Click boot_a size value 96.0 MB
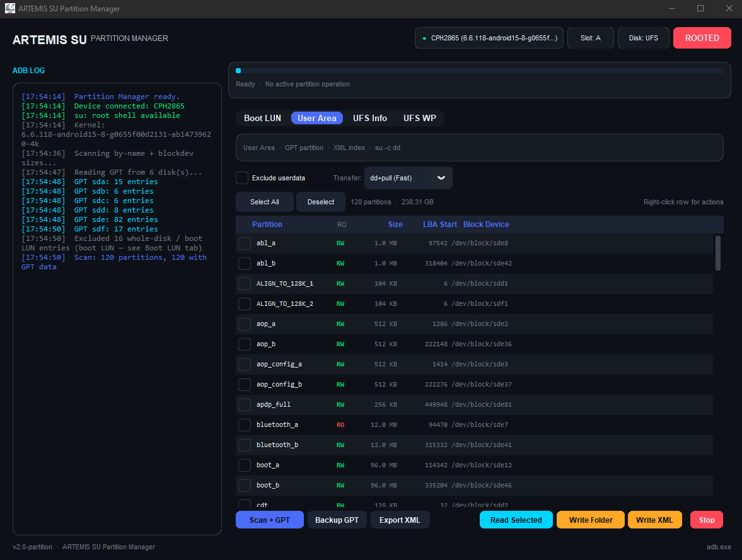The height and width of the screenshot is (560, 742). pos(384,465)
